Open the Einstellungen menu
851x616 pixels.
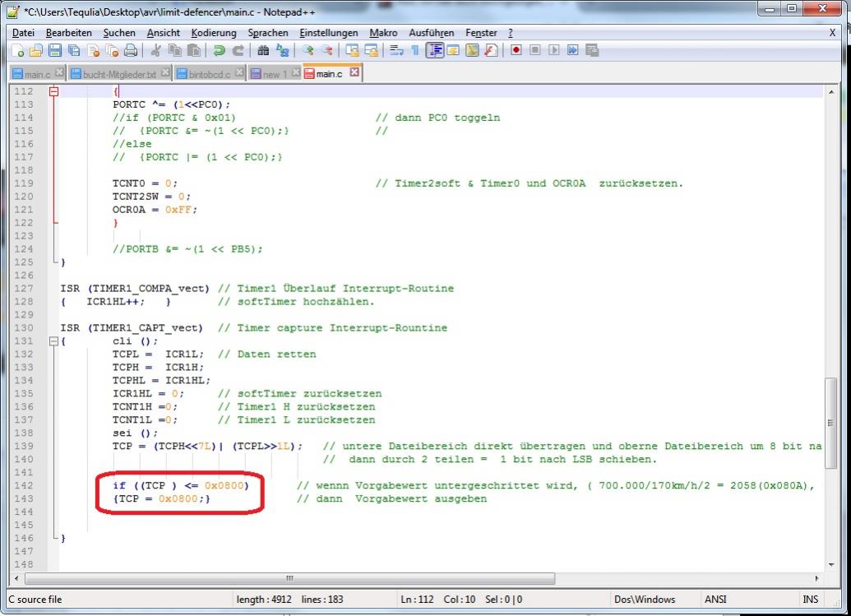[329, 33]
